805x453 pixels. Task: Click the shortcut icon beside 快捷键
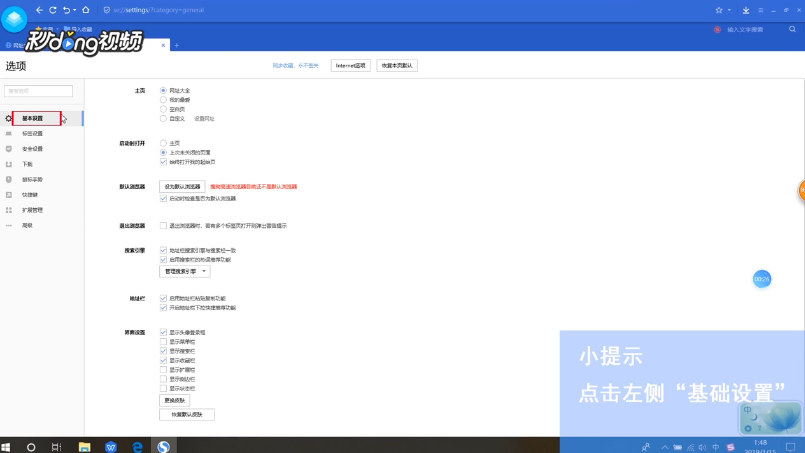tap(8, 195)
